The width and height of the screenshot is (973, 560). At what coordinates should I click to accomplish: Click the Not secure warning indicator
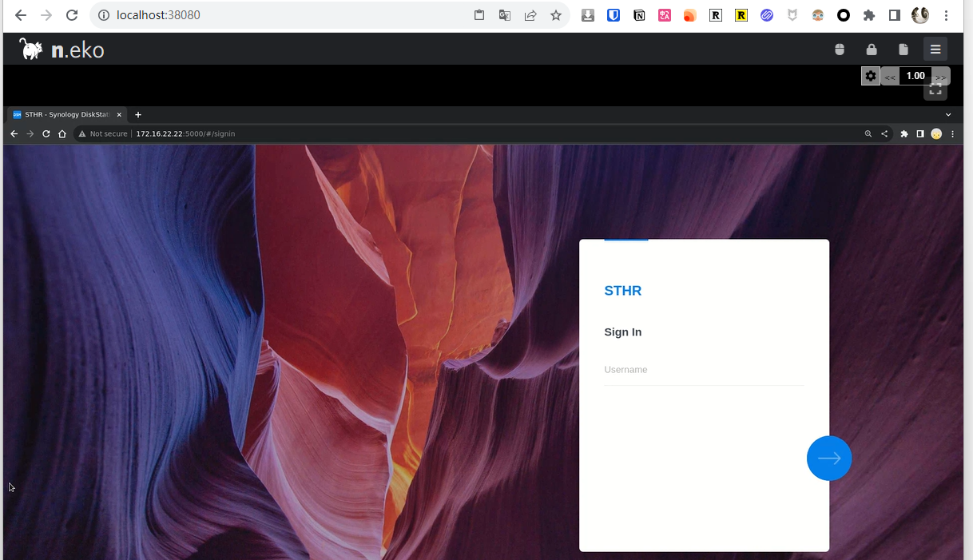click(x=103, y=134)
